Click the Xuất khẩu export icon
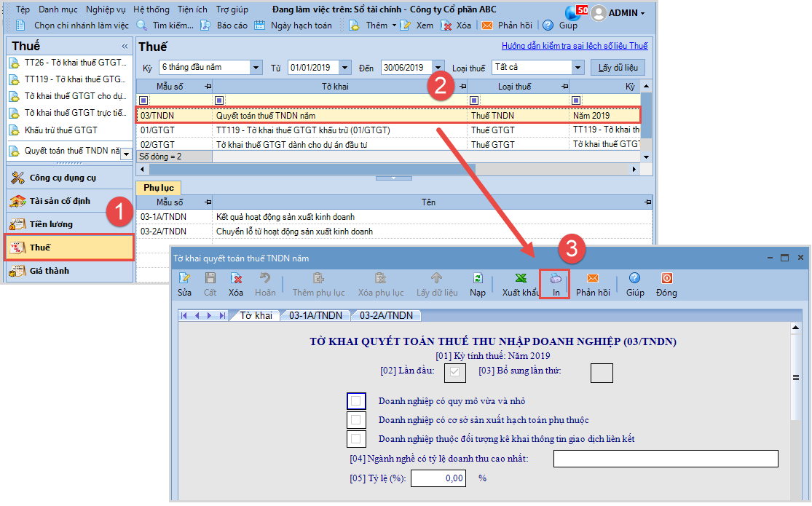Image resolution: width=812 pixels, height=506 pixels. [521, 283]
